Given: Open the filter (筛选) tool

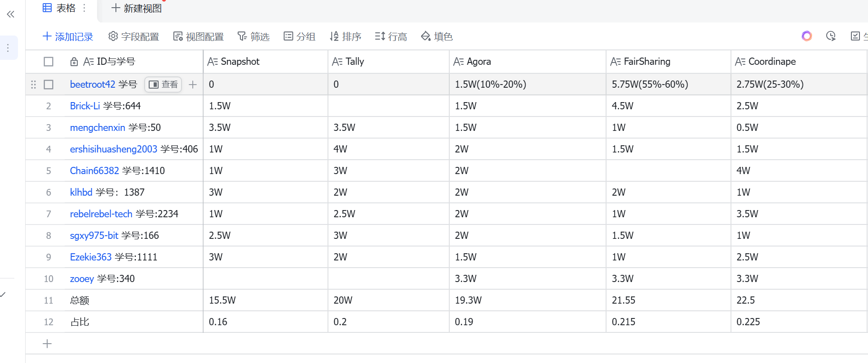Looking at the screenshot, I should [x=253, y=36].
